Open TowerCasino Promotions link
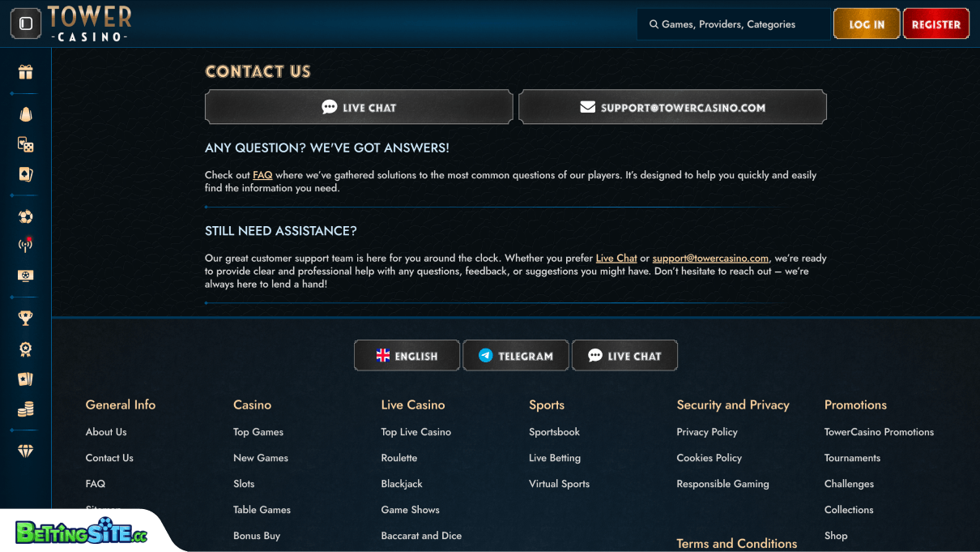 click(x=879, y=432)
